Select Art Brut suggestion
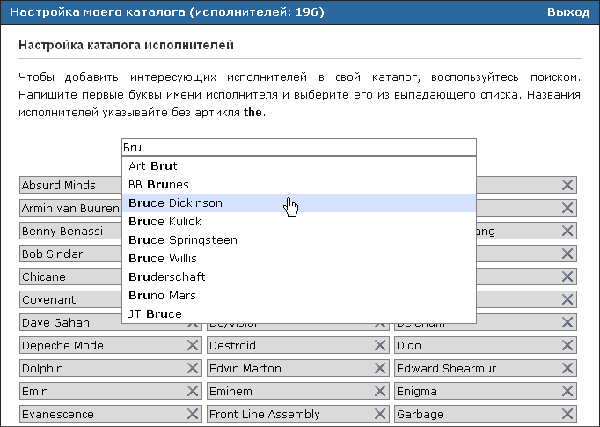 (x=152, y=166)
